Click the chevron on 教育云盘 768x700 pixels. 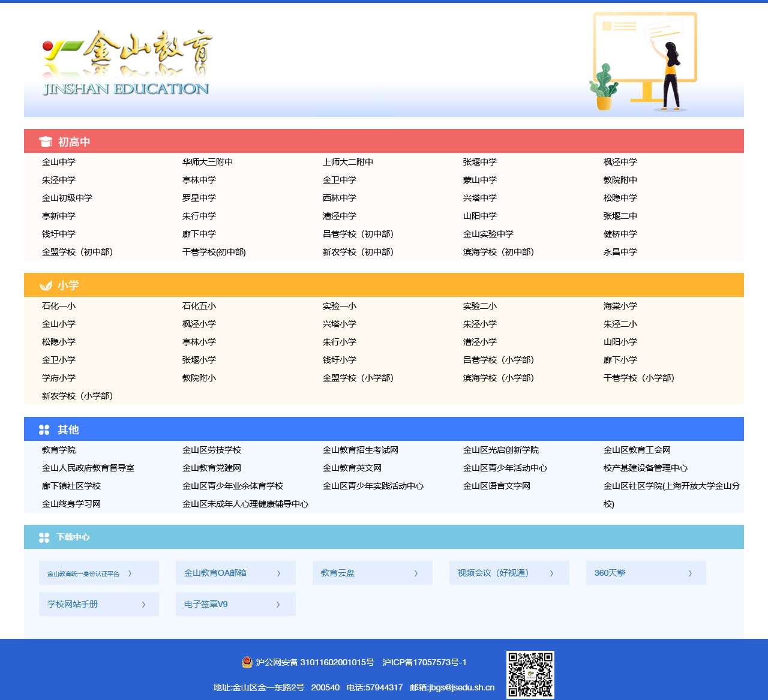coord(416,573)
